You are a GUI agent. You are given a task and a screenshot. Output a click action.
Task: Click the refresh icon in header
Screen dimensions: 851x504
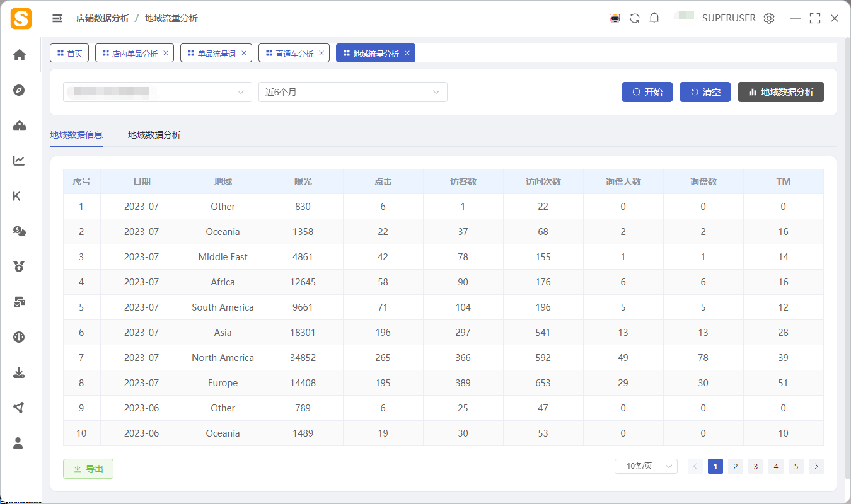(x=635, y=18)
